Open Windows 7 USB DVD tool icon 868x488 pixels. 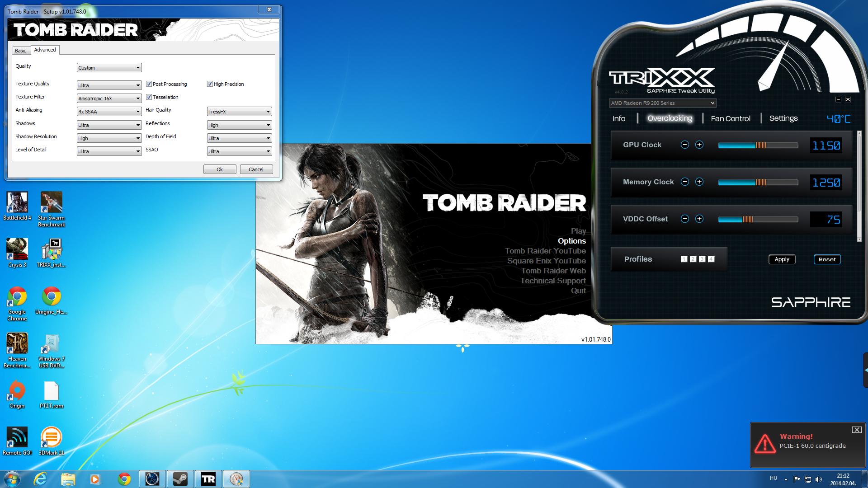[52, 350]
